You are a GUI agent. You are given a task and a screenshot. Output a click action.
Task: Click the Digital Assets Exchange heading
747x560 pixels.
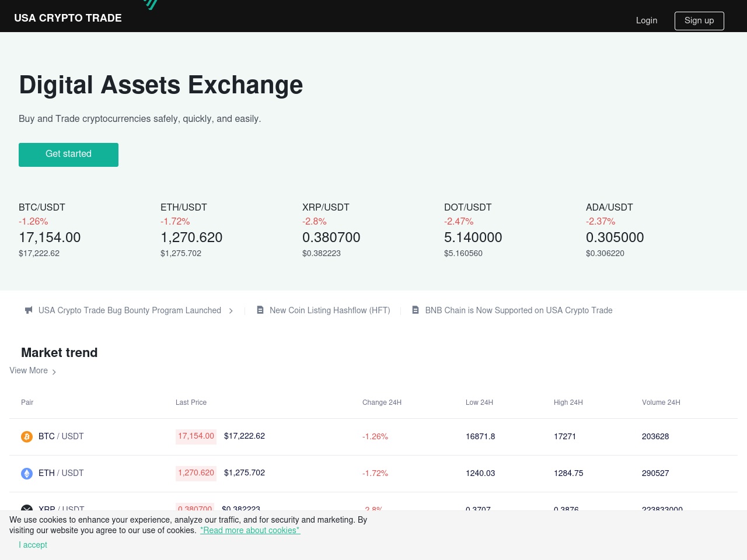tap(161, 85)
